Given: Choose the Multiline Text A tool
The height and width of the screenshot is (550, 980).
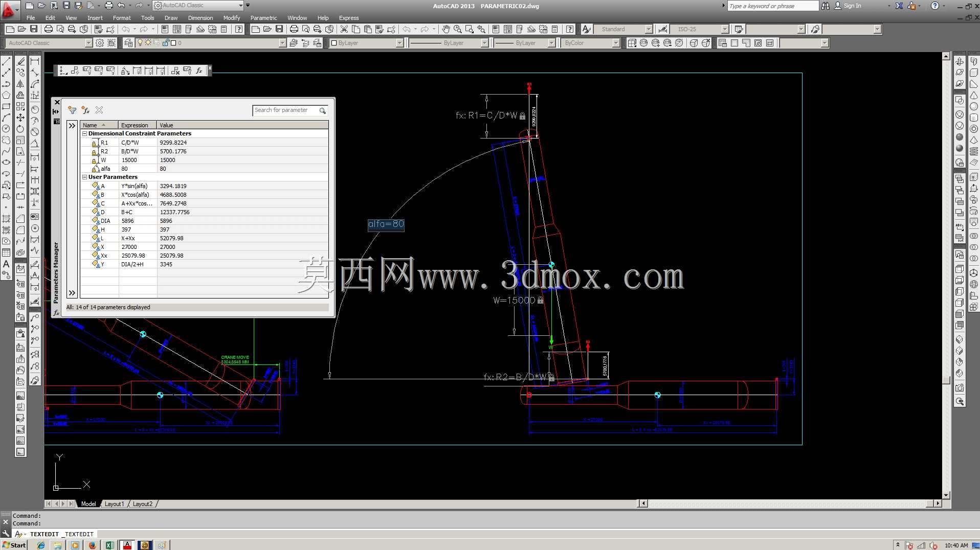Looking at the screenshot, I should [x=6, y=264].
